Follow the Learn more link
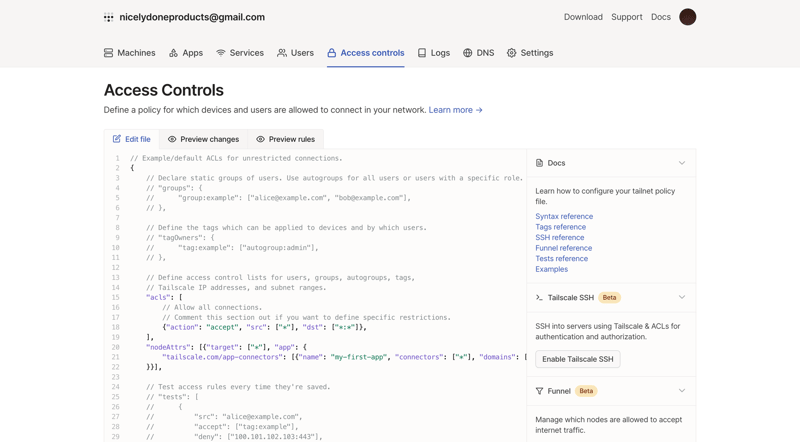 [455, 110]
